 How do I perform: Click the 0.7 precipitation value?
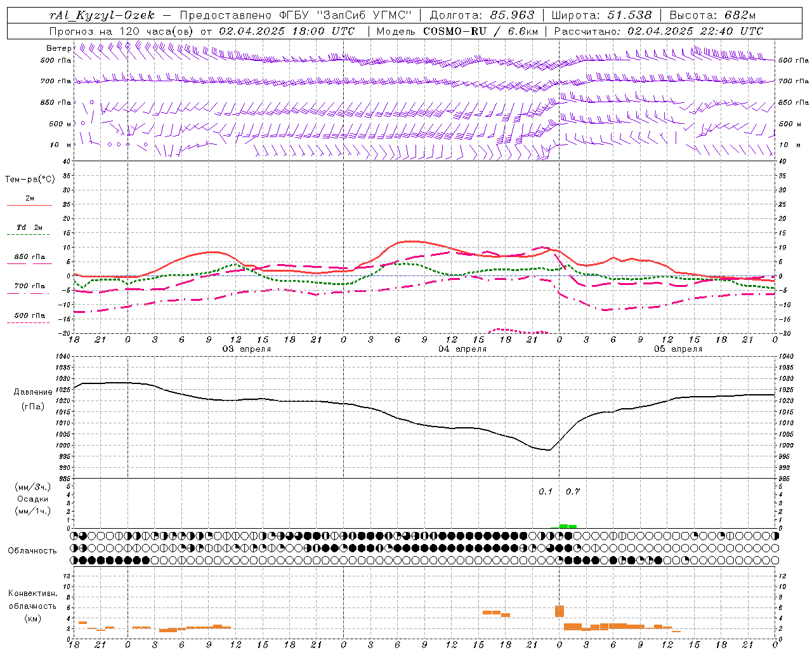[573, 492]
